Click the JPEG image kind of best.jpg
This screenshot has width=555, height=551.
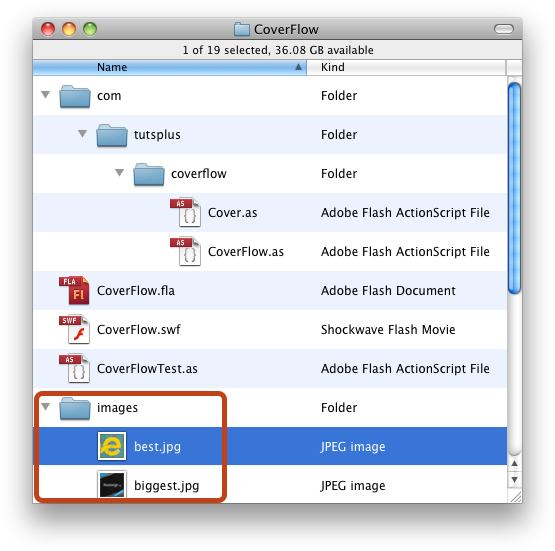point(353,447)
